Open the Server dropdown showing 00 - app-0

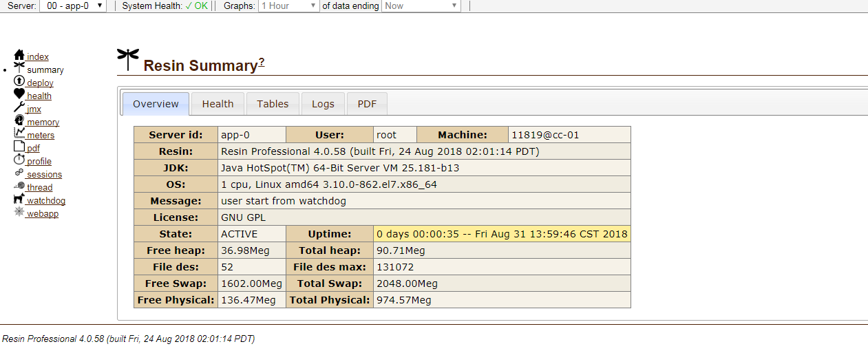click(73, 6)
